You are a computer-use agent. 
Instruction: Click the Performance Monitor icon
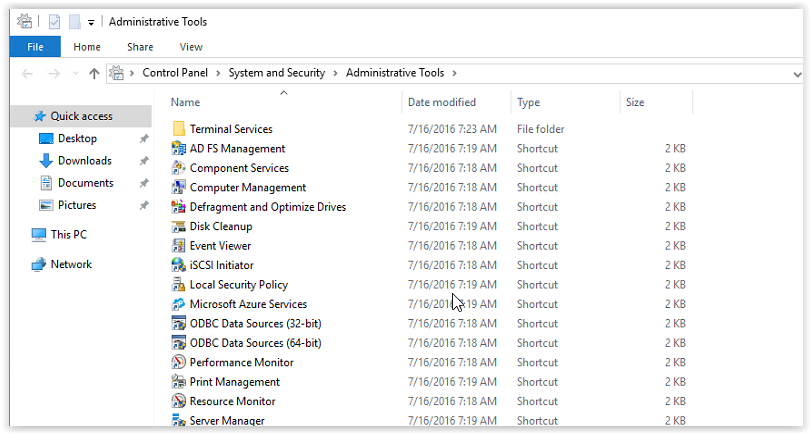coord(178,362)
